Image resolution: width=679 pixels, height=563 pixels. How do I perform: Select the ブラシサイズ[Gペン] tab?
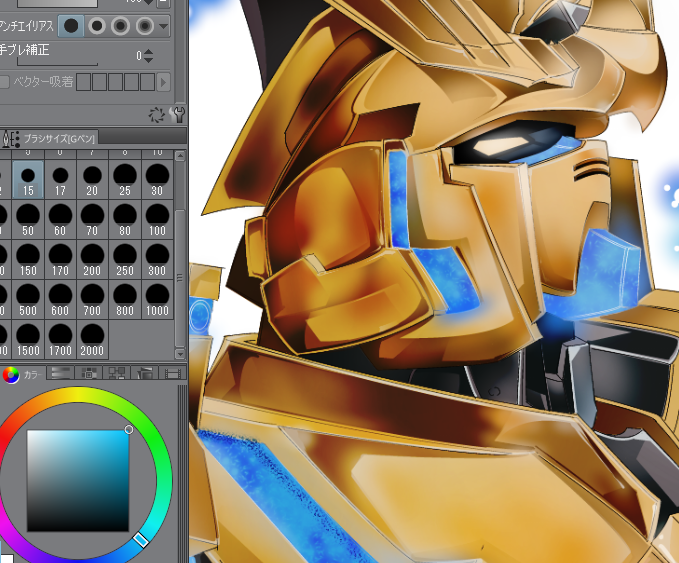[59, 139]
